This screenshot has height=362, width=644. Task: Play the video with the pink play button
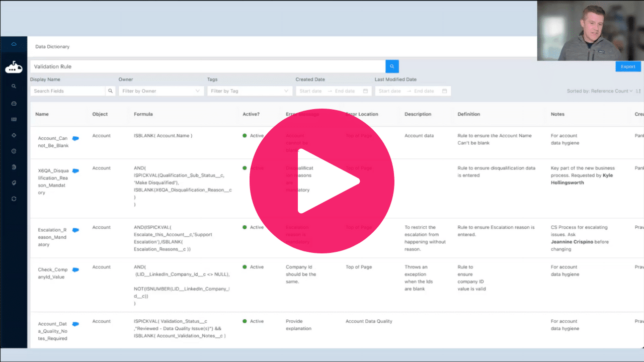[x=322, y=181]
